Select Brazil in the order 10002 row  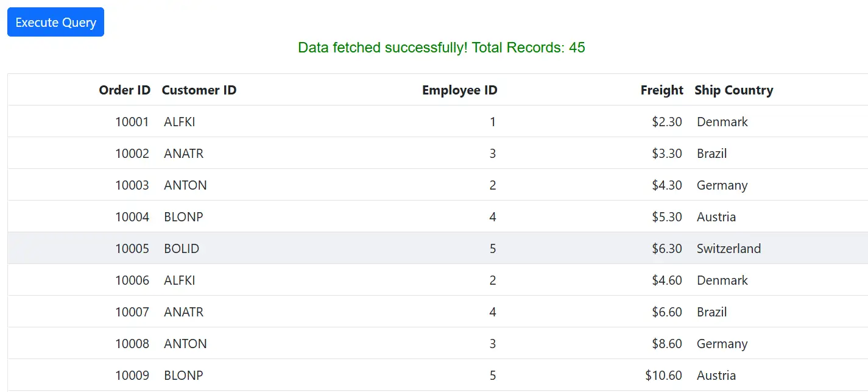(712, 154)
